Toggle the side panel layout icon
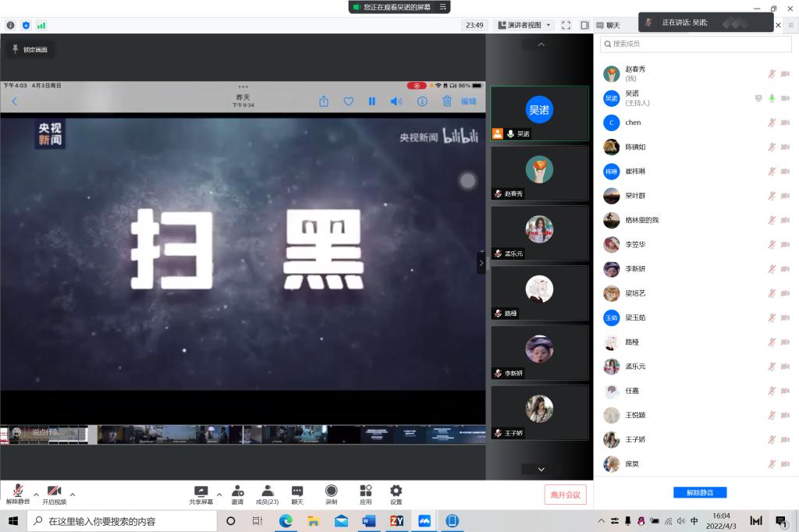This screenshot has width=799, height=532. tap(584, 25)
